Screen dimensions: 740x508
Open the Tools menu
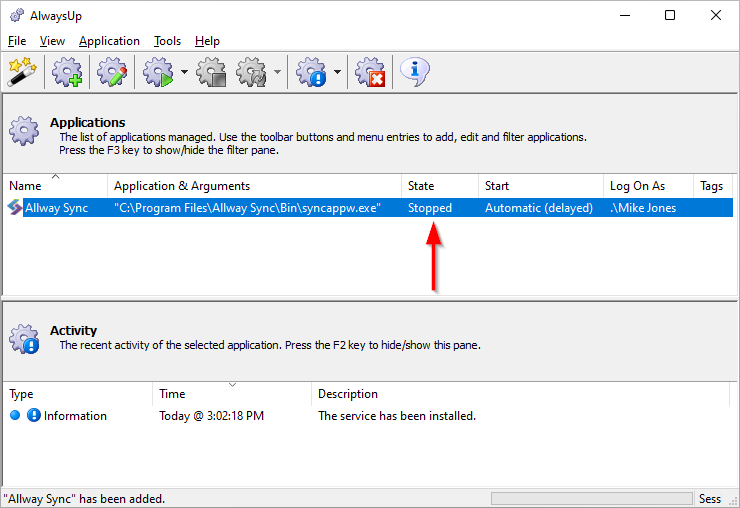click(x=167, y=41)
